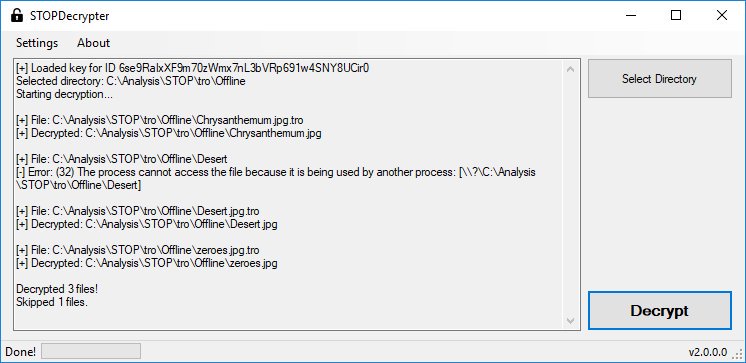Close the STOPDecrypter window
The width and height of the screenshot is (746, 363).
721,16
